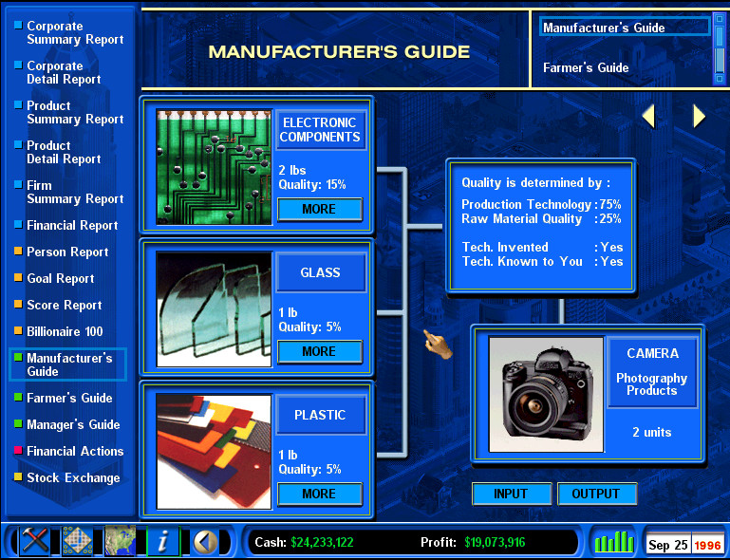This screenshot has width=730, height=560.
Task: Open the city grid map icon
Action: point(78,541)
